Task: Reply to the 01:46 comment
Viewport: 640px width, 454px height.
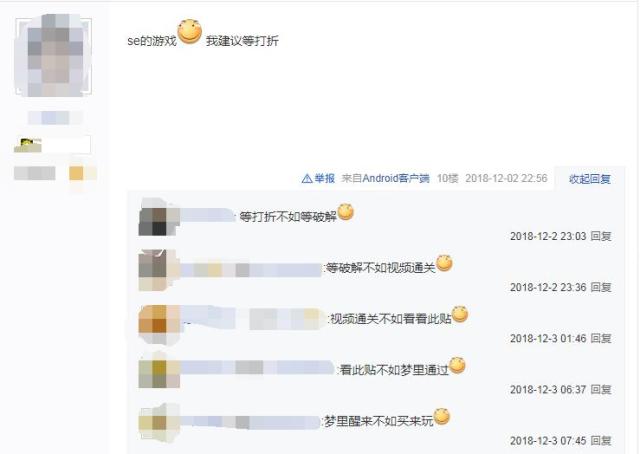Action: pos(601,338)
